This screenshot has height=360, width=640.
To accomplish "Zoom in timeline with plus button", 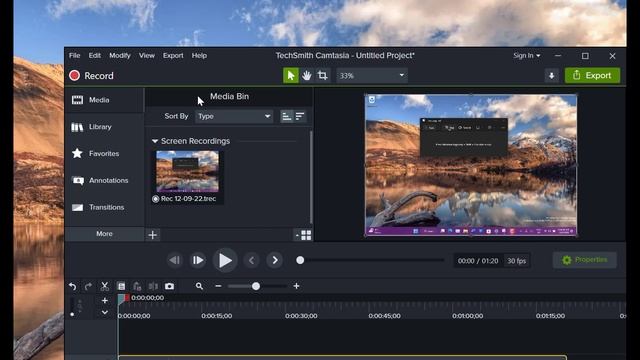I will pyautogui.click(x=296, y=287).
